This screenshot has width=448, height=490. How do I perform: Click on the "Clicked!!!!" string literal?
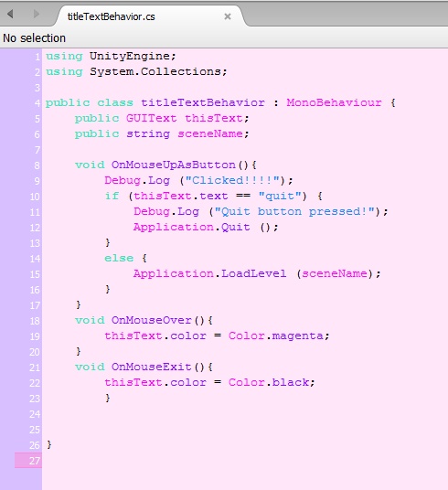coord(232,180)
